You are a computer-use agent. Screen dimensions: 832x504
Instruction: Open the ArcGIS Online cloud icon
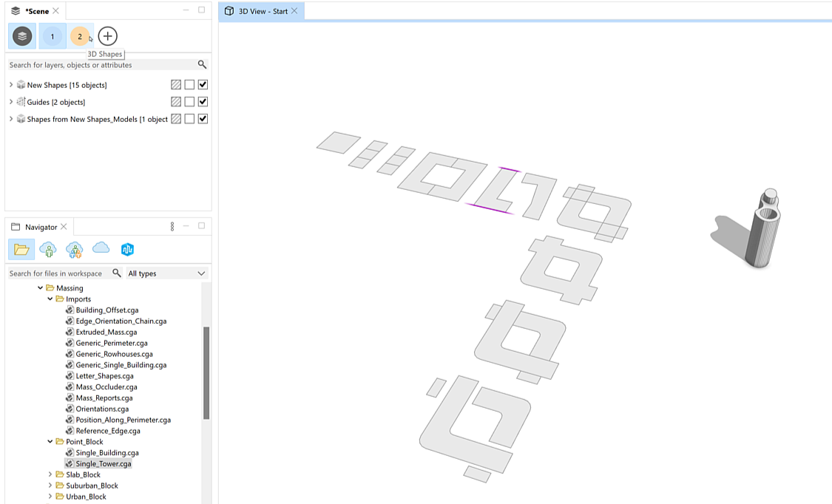[101, 249]
